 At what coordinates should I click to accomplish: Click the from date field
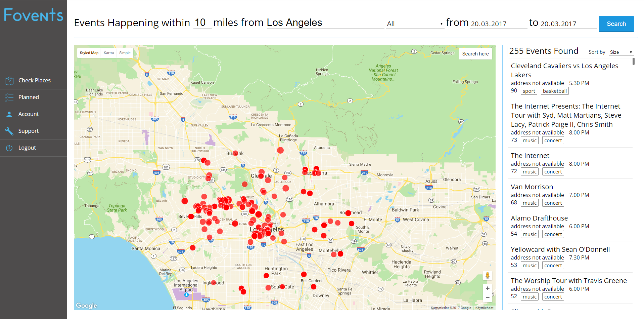point(499,24)
